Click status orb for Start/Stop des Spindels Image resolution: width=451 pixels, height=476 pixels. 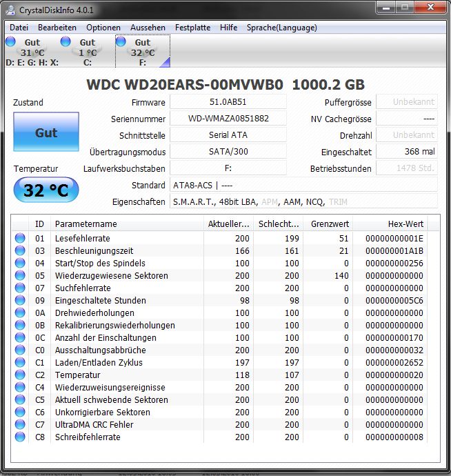20,263
